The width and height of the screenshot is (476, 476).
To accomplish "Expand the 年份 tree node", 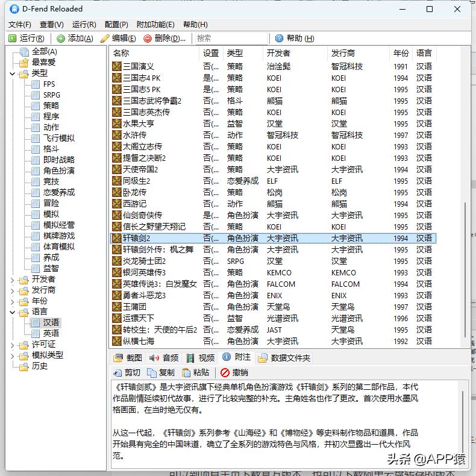I will pos(13,302).
